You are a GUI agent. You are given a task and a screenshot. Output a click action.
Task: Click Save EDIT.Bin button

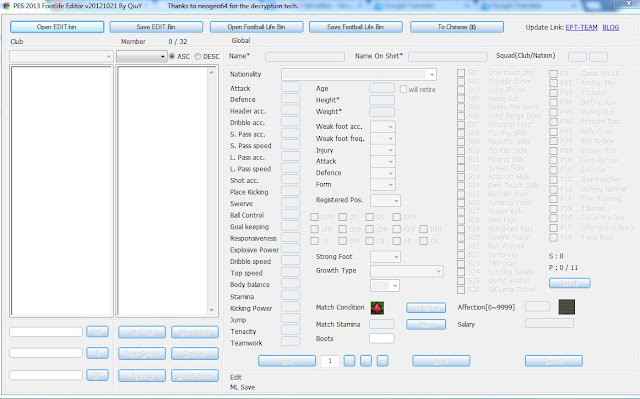(156, 27)
